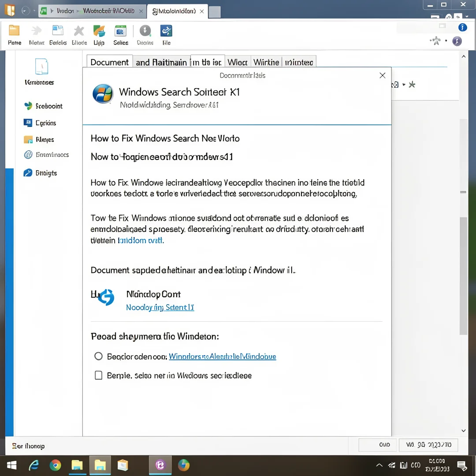Open the notification center icon in tray

tap(462, 465)
